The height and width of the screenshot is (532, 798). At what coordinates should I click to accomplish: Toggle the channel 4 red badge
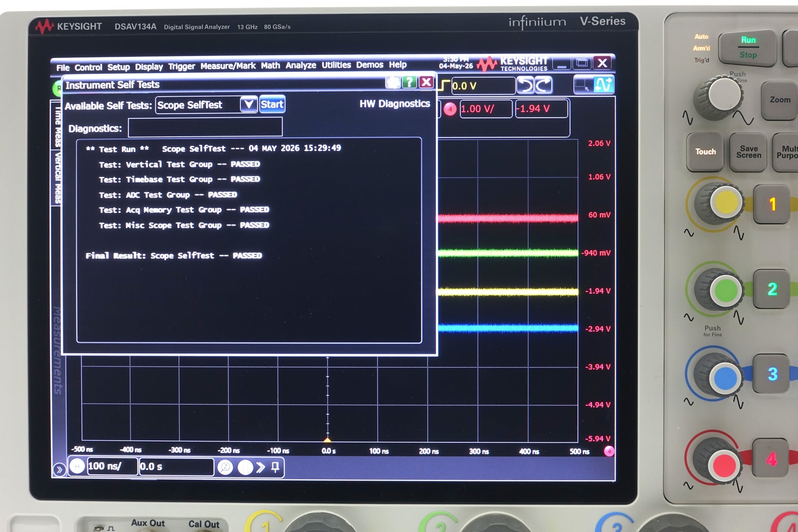click(x=450, y=110)
